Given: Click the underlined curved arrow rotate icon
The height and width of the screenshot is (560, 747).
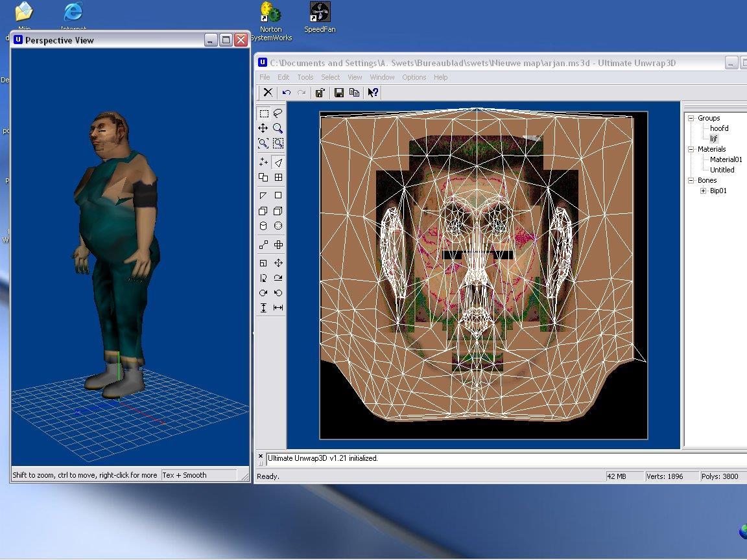Looking at the screenshot, I should 278,278.
